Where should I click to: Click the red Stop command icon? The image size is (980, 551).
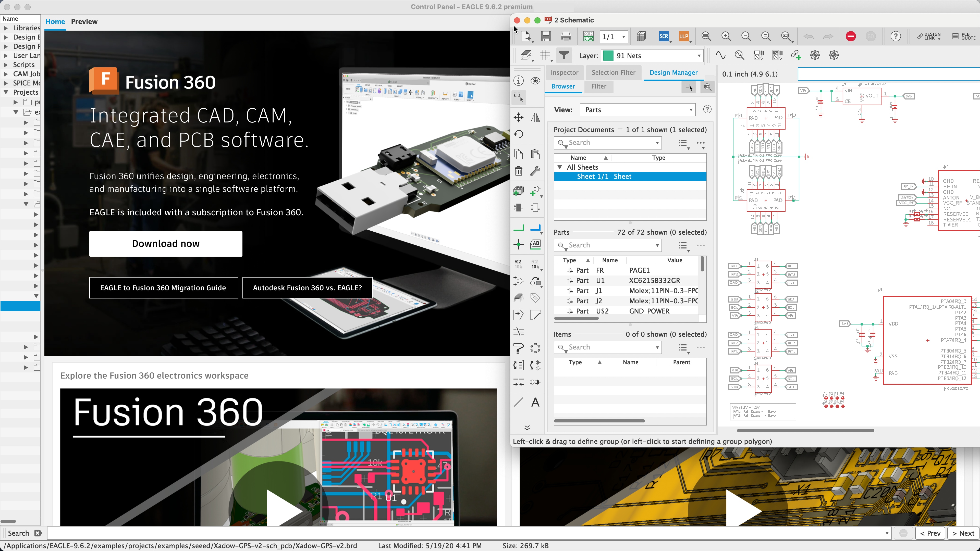(x=851, y=36)
